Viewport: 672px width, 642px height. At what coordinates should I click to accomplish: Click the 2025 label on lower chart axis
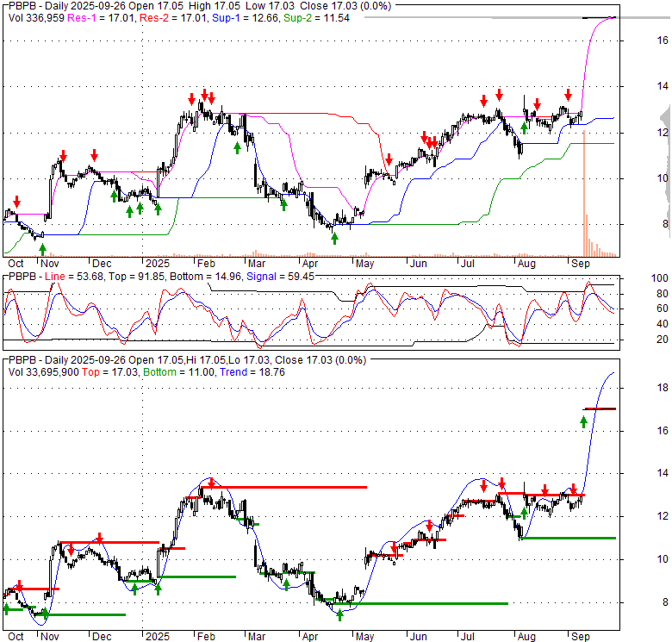158,637
